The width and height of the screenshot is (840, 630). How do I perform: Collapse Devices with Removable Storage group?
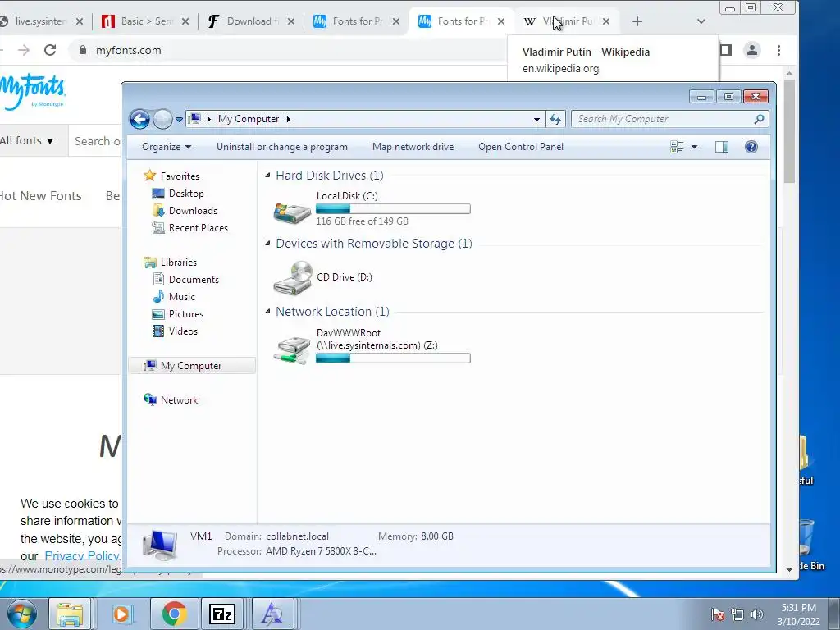point(267,243)
